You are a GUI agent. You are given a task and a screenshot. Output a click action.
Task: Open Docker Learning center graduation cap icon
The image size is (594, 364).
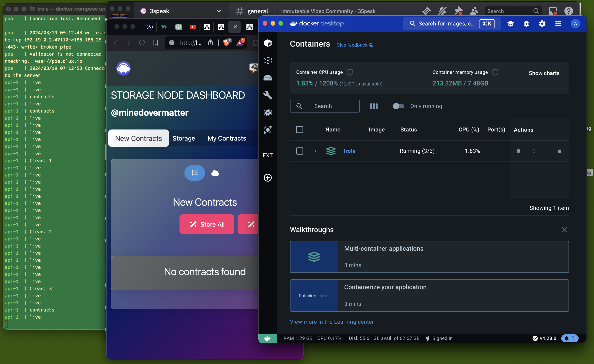pyautogui.click(x=511, y=24)
